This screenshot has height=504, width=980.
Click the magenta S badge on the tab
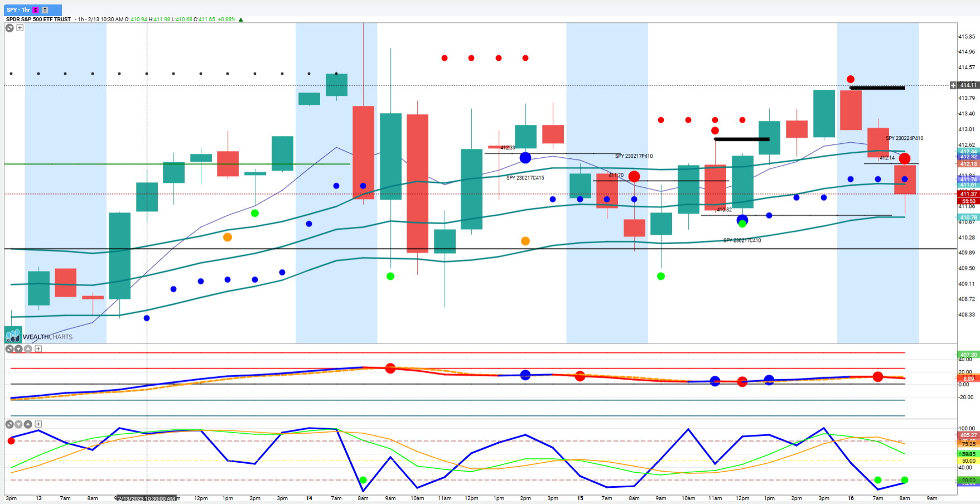tap(36, 10)
